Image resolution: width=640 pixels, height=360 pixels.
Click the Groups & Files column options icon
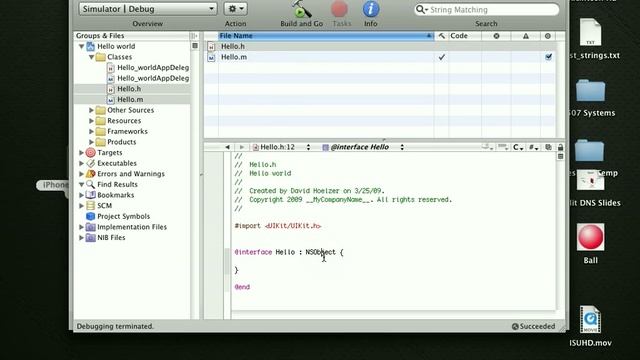coord(194,36)
